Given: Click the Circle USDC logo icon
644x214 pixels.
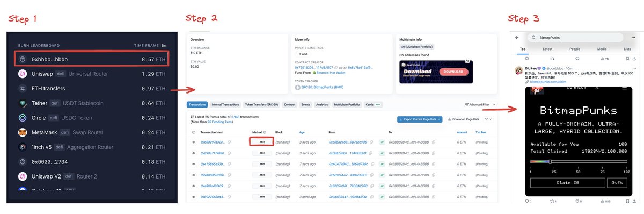Looking at the screenshot, I should [23, 118].
